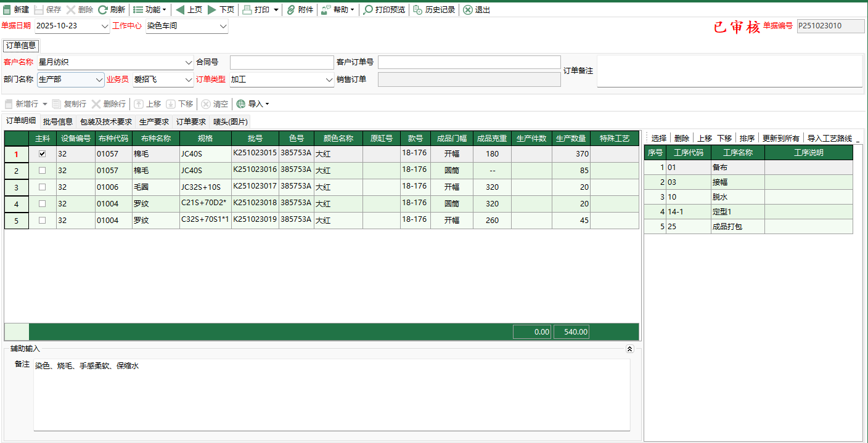
Task: Click 更新到所有 in process panel
Action: pos(780,138)
